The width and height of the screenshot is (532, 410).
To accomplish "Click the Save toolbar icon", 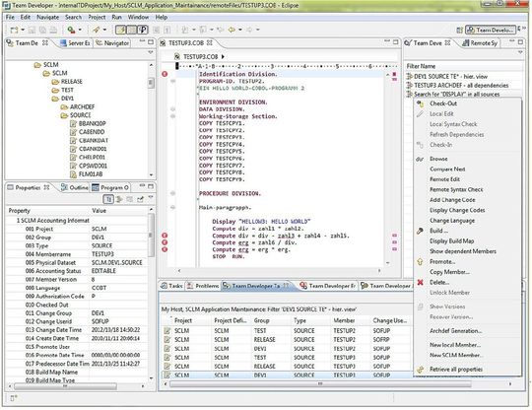I will pyautogui.click(x=32, y=30).
